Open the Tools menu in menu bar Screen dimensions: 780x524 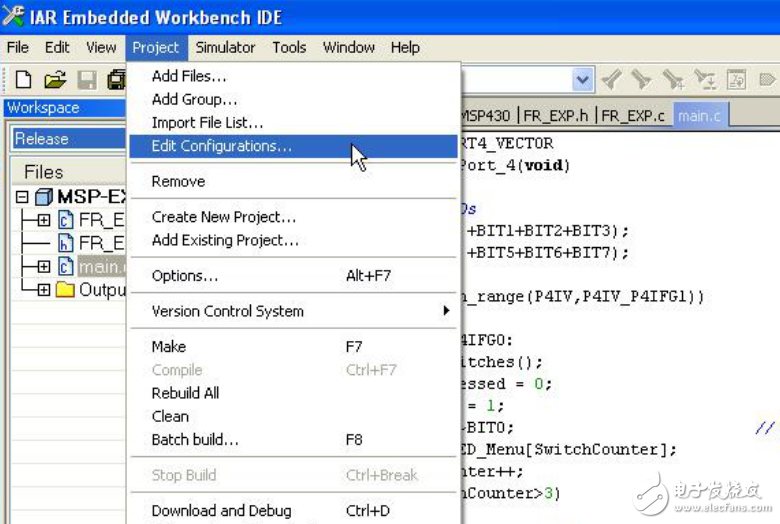(x=289, y=47)
